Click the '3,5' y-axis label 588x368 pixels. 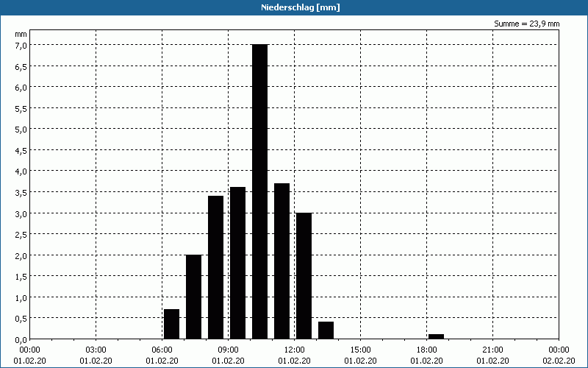21,192
